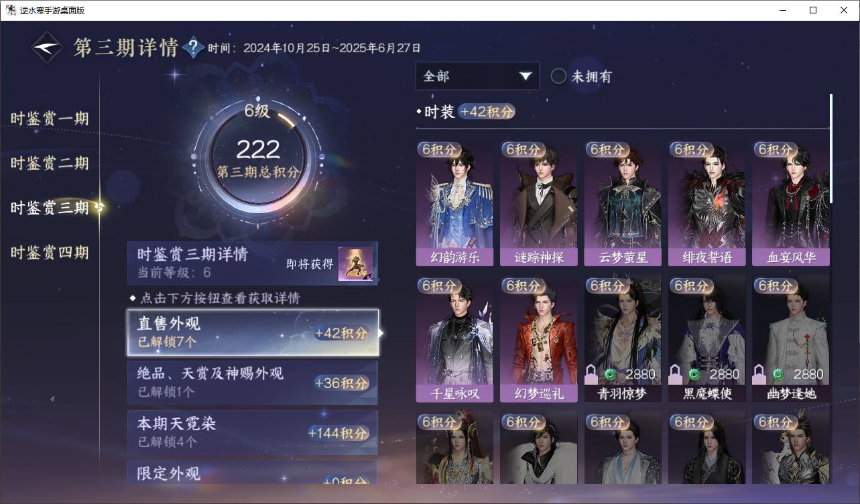Expand the 绝品、天赏及神赐外观 section
Viewport: 860px width, 504px height.
click(x=253, y=383)
